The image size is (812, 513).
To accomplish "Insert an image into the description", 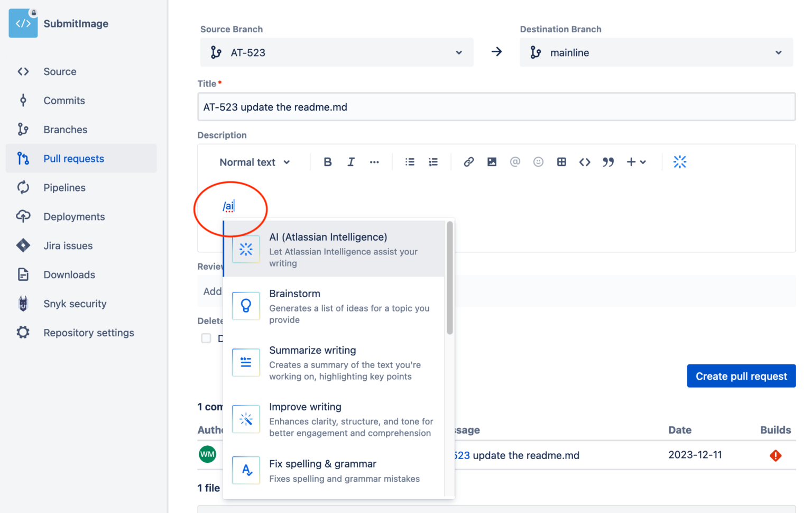I will pyautogui.click(x=492, y=162).
